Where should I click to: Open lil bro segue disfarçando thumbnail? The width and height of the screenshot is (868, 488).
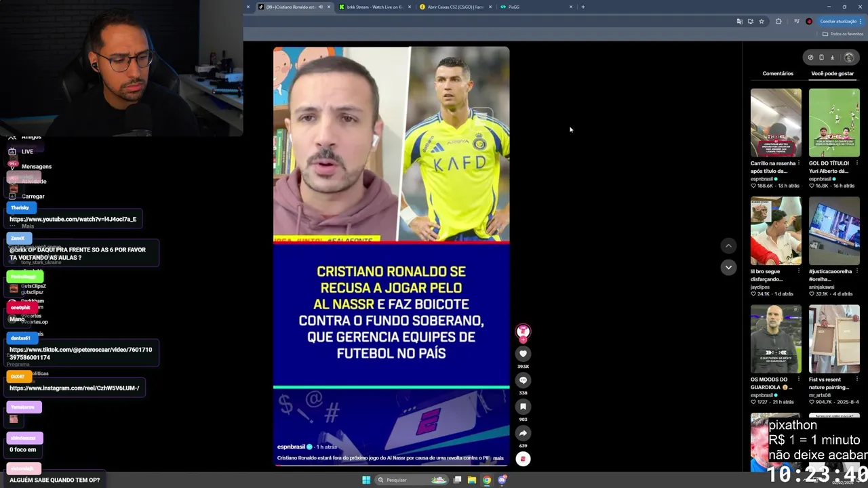pos(776,231)
